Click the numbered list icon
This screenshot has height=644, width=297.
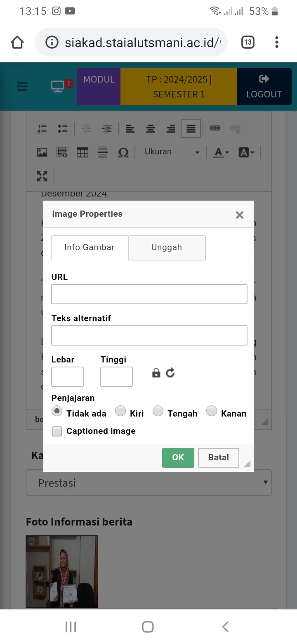42,128
